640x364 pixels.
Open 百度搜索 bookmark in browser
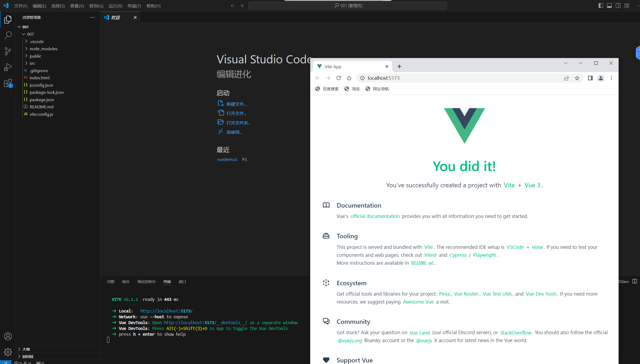point(327,89)
